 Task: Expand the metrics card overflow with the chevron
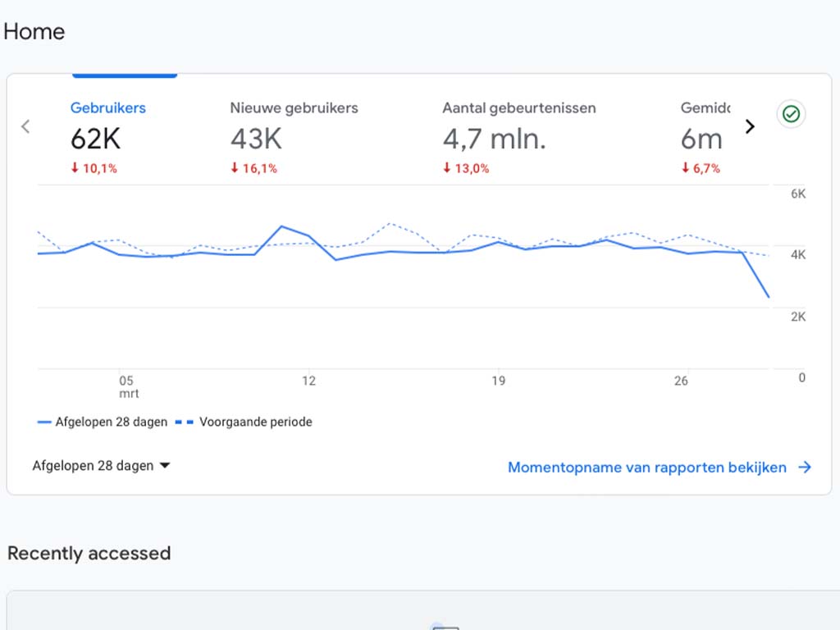point(750,126)
